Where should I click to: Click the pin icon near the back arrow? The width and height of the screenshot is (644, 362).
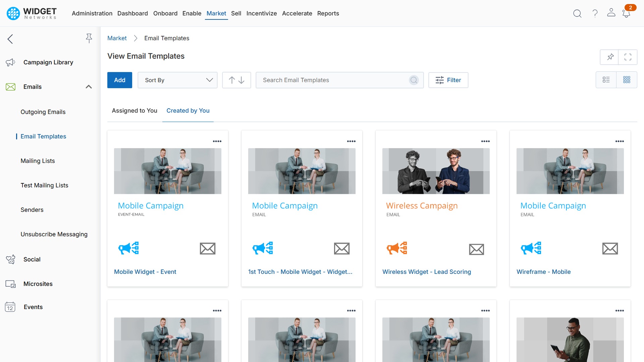[89, 38]
